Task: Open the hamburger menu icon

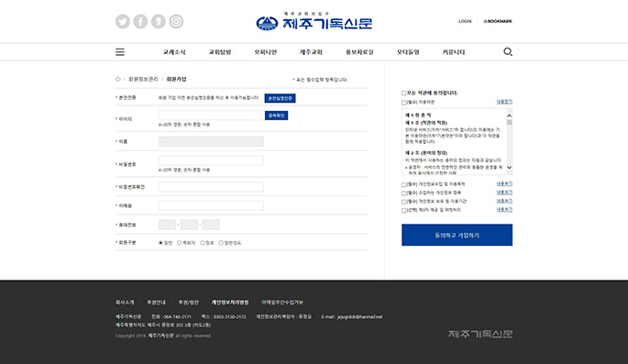Action: coord(120,52)
